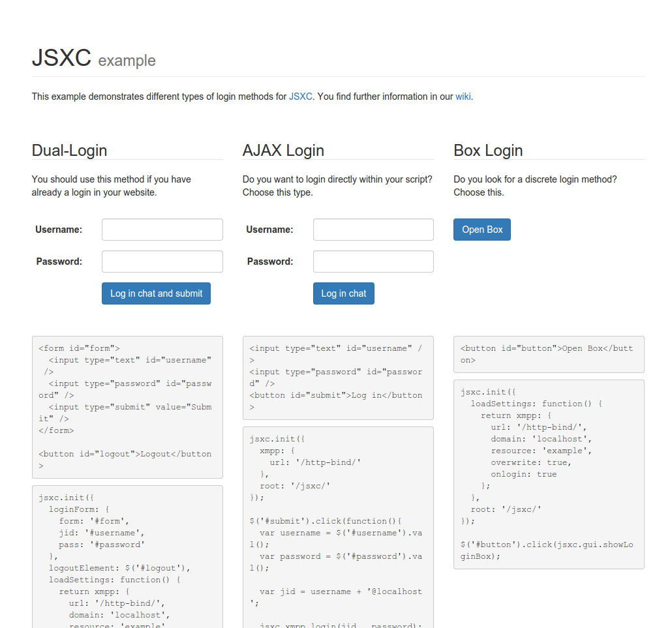The height and width of the screenshot is (628, 672).
Task: Click 'Do you look for a discrete' description
Action: pos(535,186)
